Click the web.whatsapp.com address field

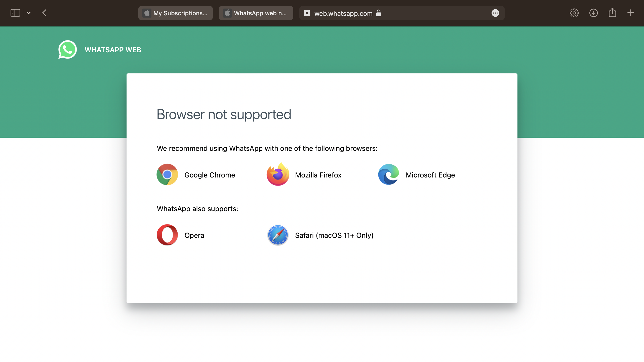pos(343,13)
